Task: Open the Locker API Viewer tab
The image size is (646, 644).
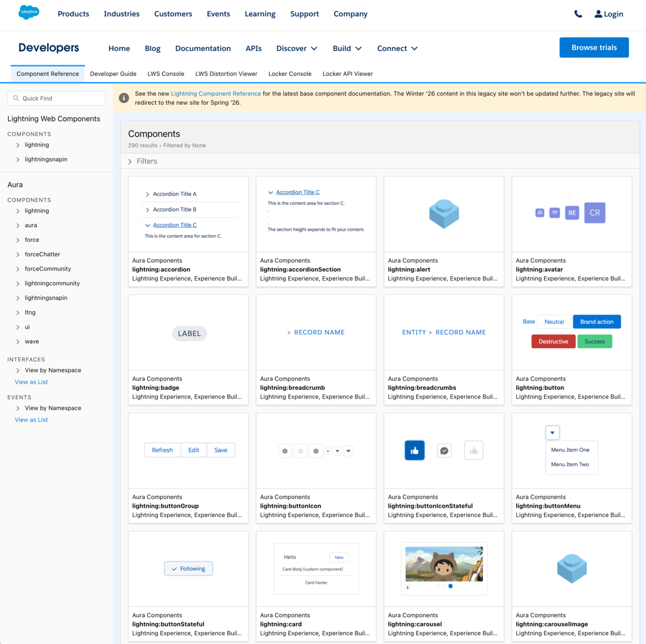Action: pos(348,74)
